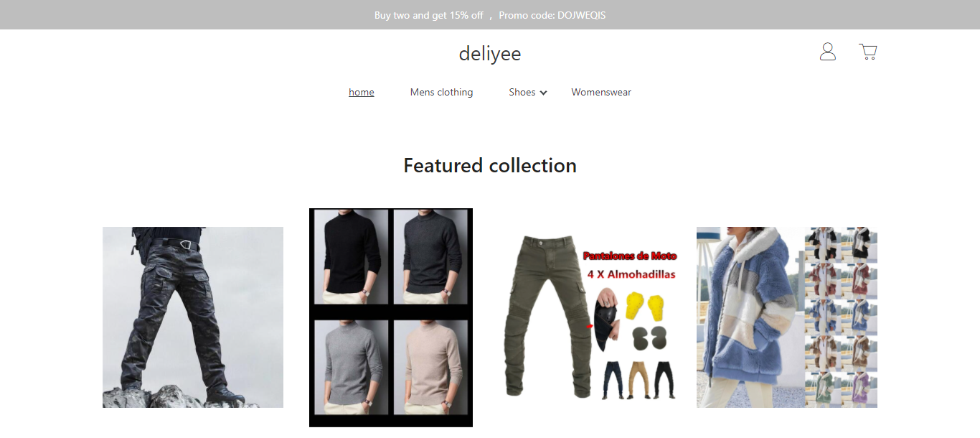The height and width of the screenshot is (438, 980).
Task: Click the beige sweater image
Action: (430, 367)
